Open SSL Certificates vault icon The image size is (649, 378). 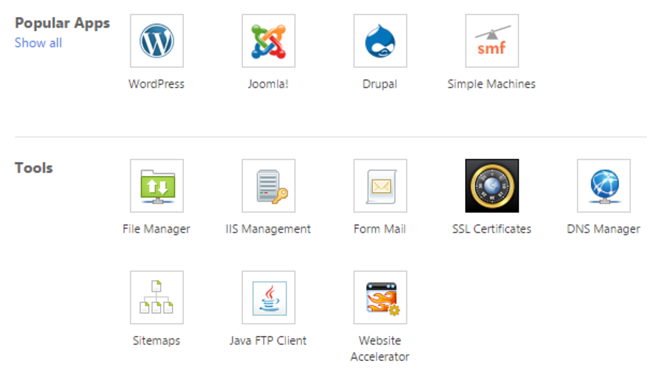tap(492, 185)
